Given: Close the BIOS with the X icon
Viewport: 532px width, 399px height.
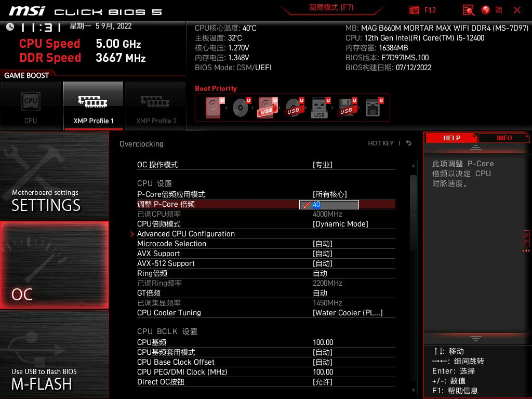Looking at the screenshot, I should (517, 10).
